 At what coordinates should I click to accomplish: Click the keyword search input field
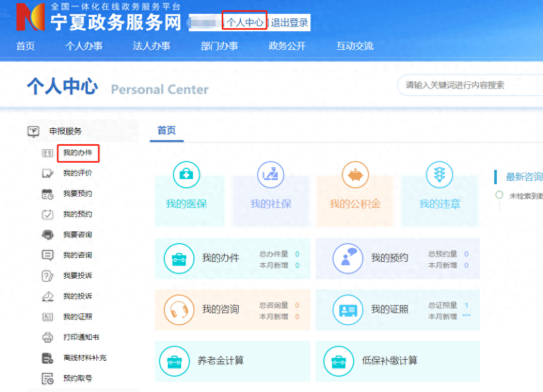point(470,85)
